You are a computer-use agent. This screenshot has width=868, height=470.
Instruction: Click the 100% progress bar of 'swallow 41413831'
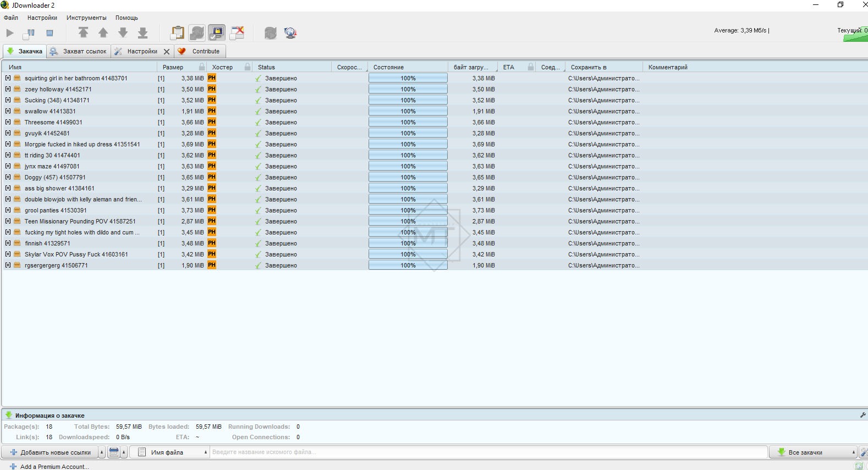[408, 111]
